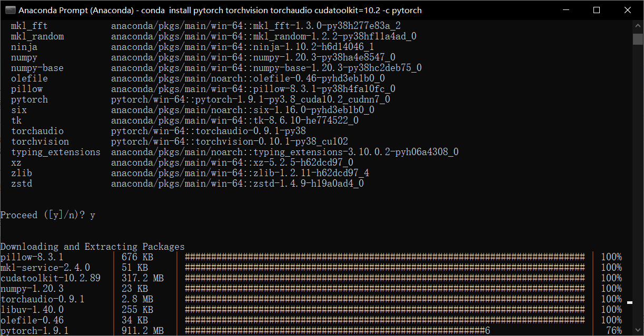Click the ninja-1.10.2 package path
Viewport: 644px width, 336px height.
coord(243,47)
